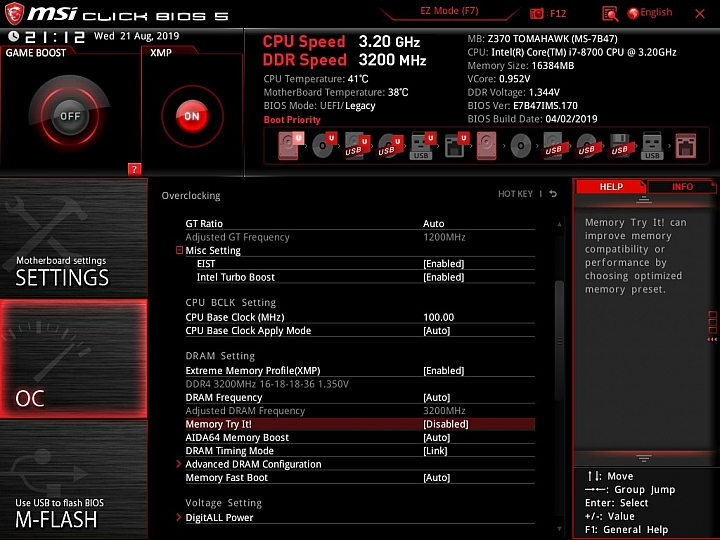
Task: Click the help panel scroll-down handle icon
Action: coord(643,458)
